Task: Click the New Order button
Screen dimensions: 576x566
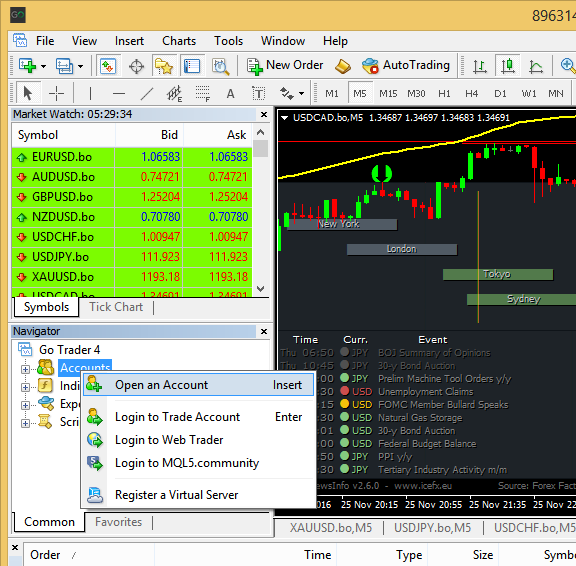Action: coord(285,65)
